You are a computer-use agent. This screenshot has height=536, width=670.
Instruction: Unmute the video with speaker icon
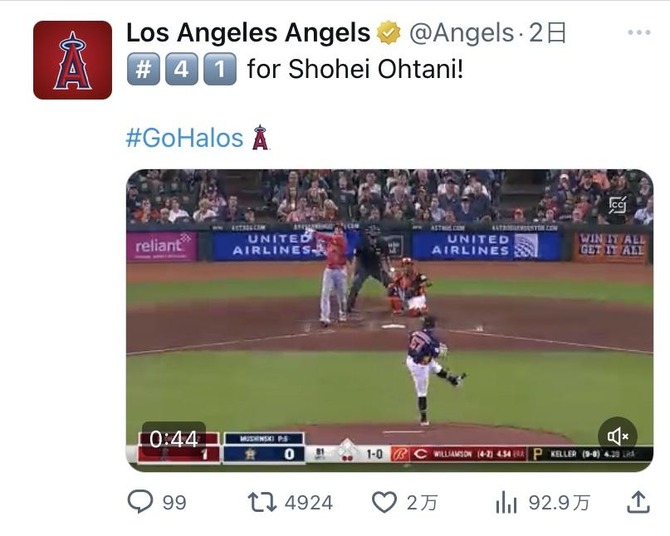coord(618,436)
